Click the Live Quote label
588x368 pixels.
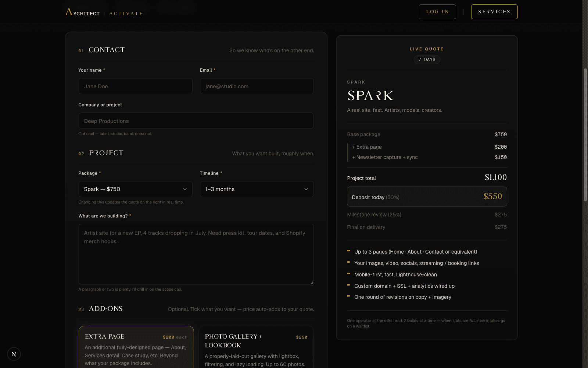(427, 49)
